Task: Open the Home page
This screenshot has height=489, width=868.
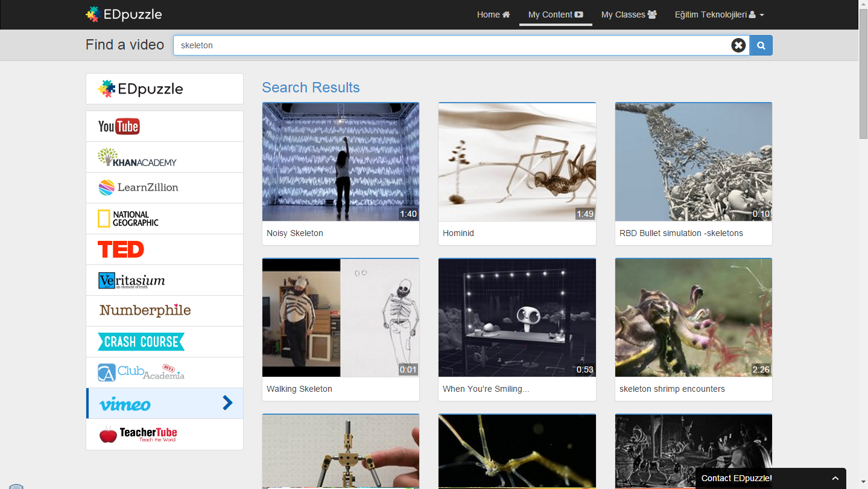Action: coord(493,14)
